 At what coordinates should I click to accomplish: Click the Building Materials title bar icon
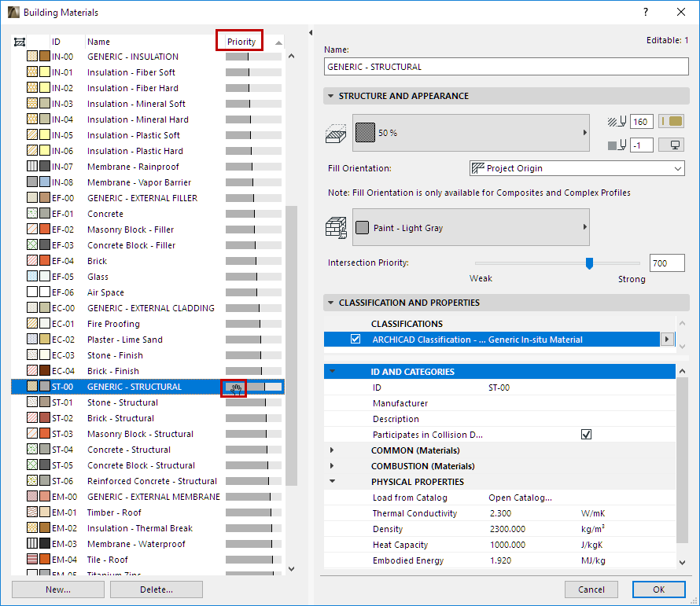(x=14, y=12)
